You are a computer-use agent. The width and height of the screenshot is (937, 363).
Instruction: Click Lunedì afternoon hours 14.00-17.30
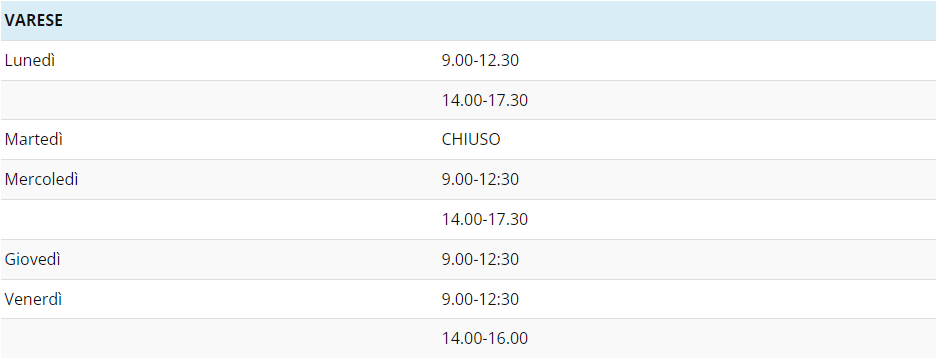click(485, 100)
